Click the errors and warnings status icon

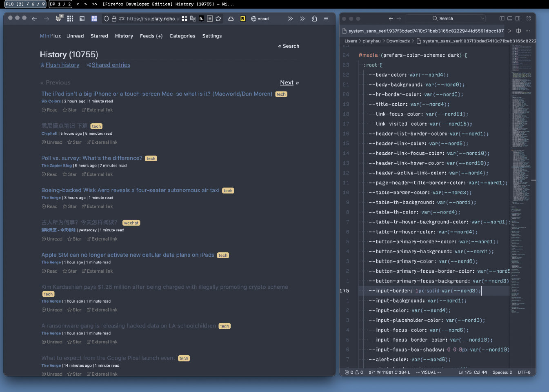coord(354,372)
